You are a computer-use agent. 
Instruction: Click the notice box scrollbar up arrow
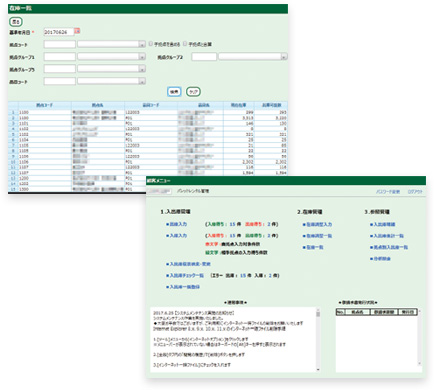(x=318, y=310)
